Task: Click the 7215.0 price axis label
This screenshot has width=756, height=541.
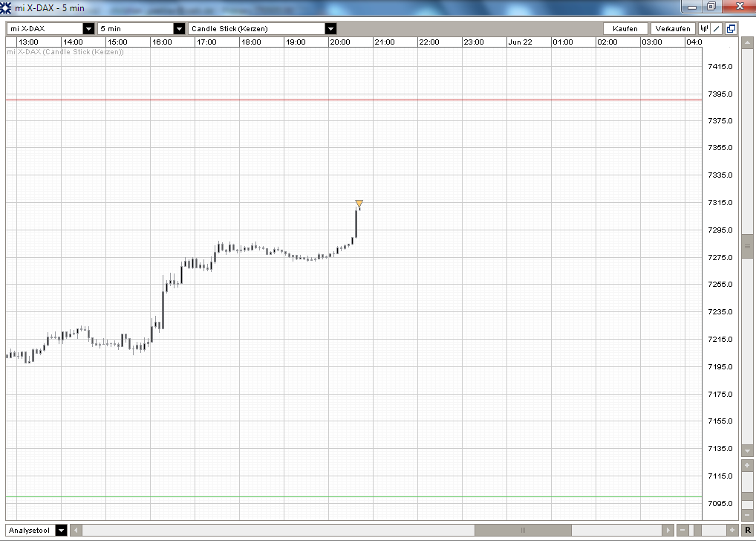Action: click(720, 339)
